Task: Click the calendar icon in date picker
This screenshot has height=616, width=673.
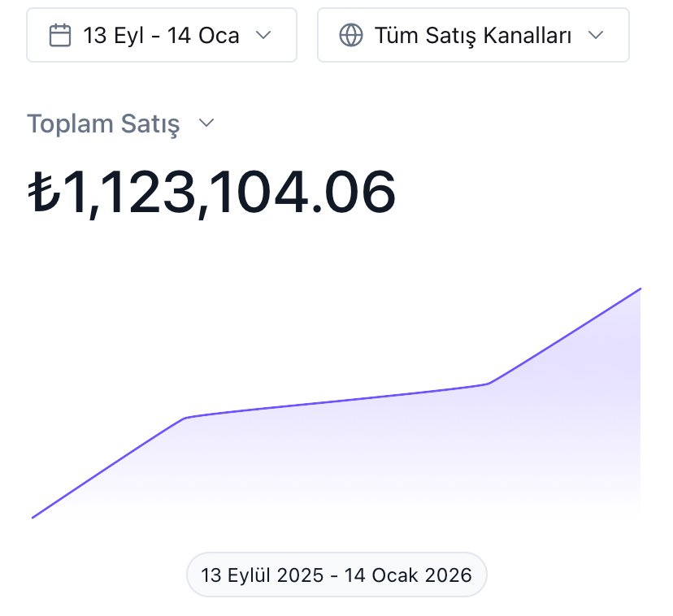Action: [60, 35]
